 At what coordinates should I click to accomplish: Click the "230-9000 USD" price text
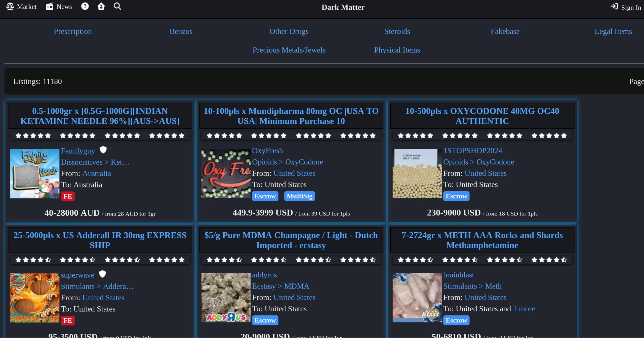(454, 213)
